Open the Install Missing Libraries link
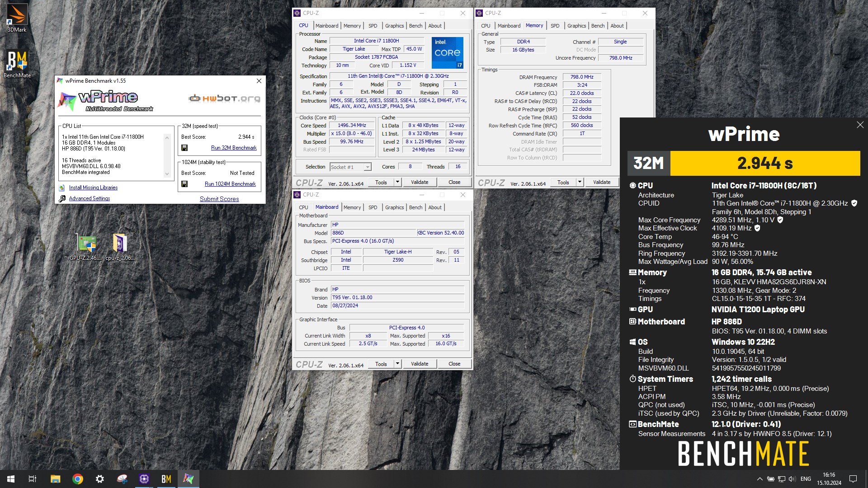The image size is (868, 488). [x=93, y=188]
